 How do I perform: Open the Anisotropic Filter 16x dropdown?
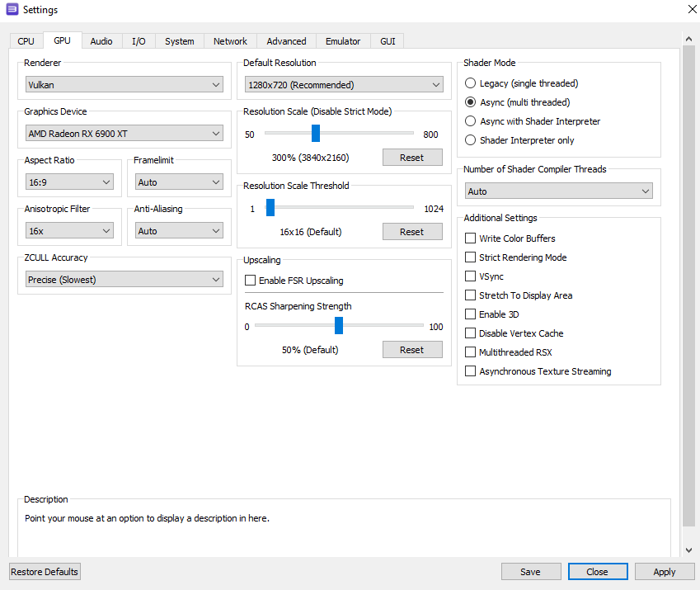tap(69, 230)
